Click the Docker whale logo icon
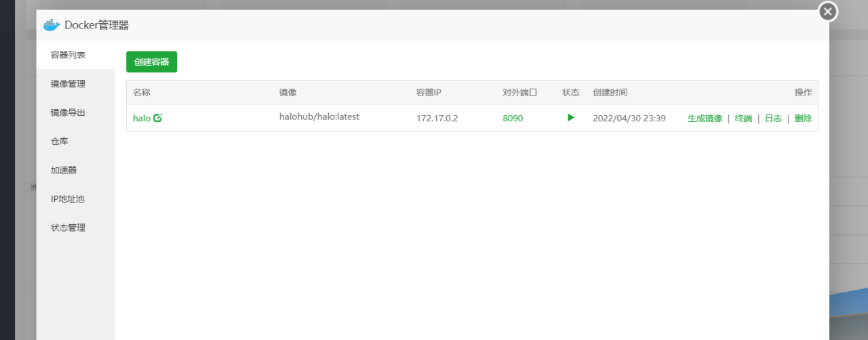 [x=52, y=25]
